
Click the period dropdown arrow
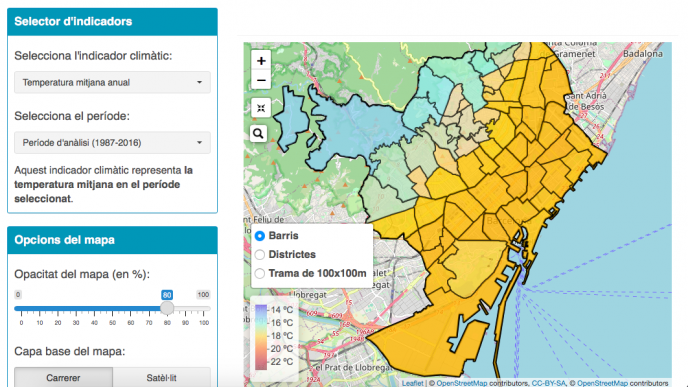[200, 143]
